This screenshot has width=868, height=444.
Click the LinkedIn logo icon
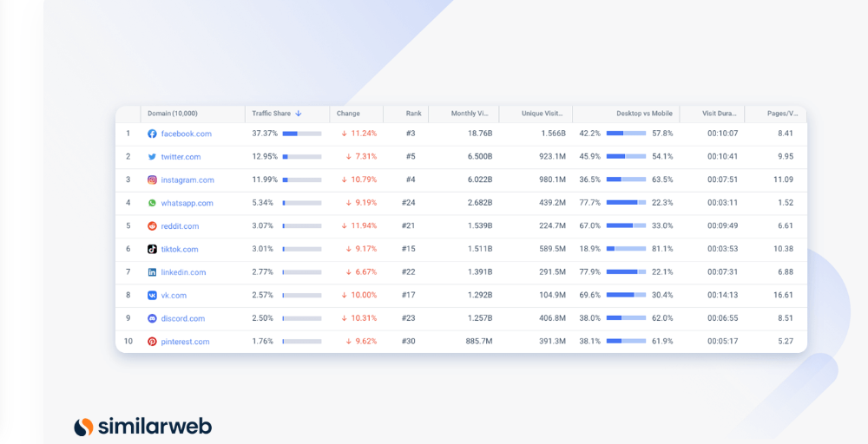(x=152, y=272)
